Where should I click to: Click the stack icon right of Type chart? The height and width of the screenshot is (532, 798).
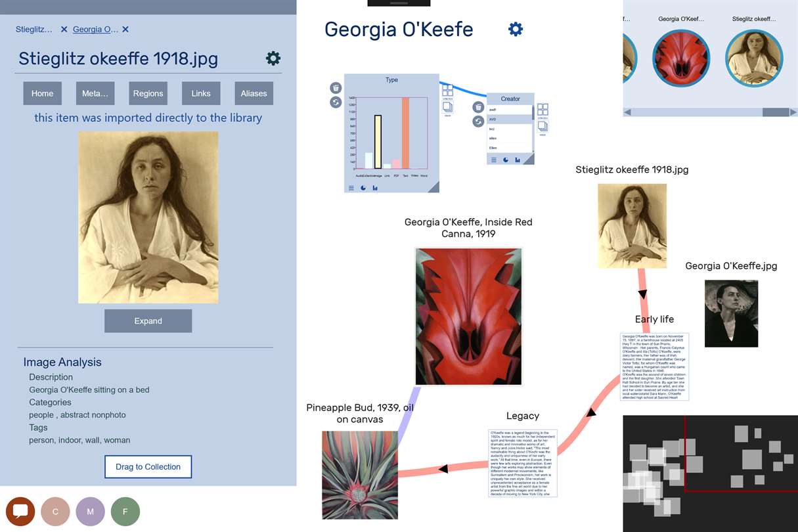coord(447,108)
